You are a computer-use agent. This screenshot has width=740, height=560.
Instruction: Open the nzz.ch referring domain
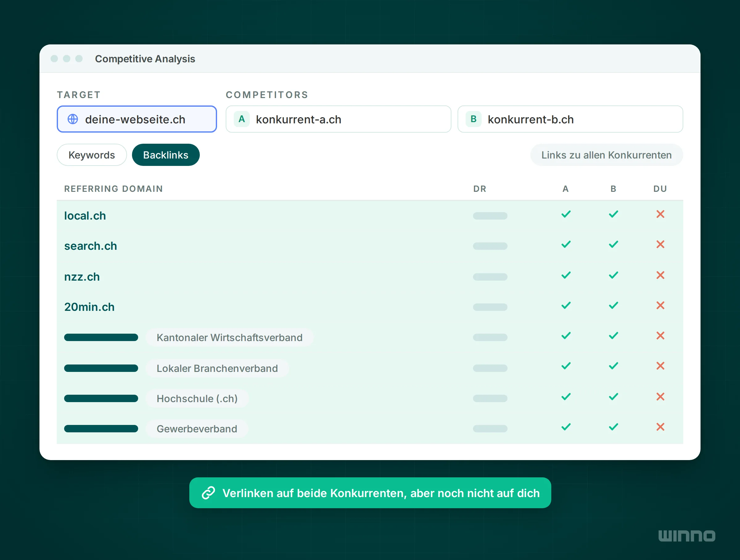click(82, 277)
